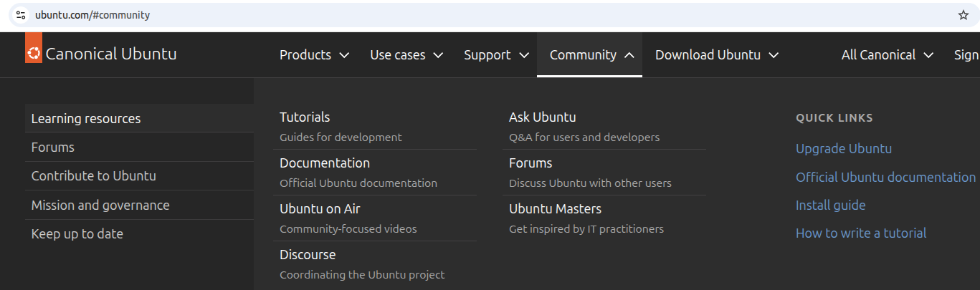This screenshot has width=980, height=290.
Task: Expand the Download Ubuntu chevron
Action: (x=774, y=55)
